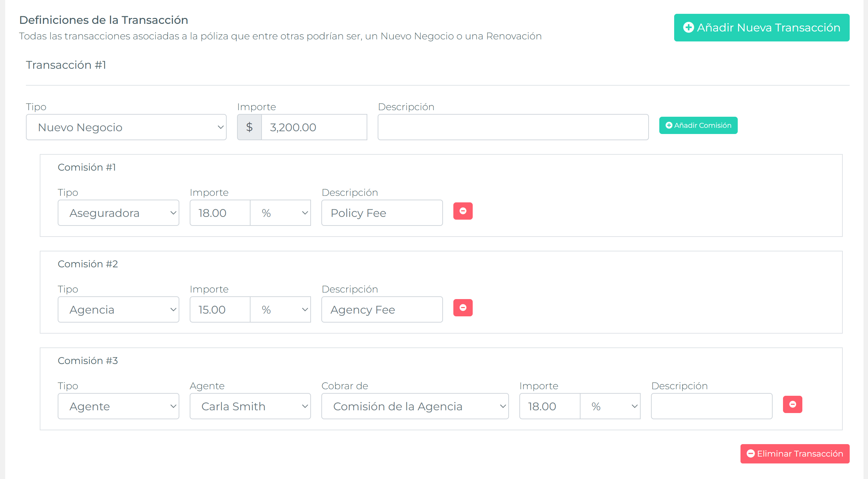This screenshot has height=479, width=868.
Task: Open the percent unit dropdown in Comisión #1
Action: [x=280, y=213]
